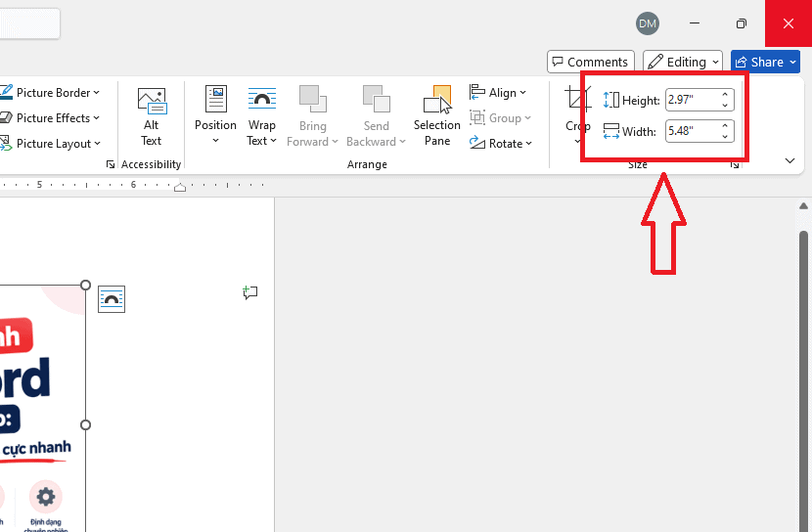Open the Position menu
812x532 pixels.
tap(215, 114)
